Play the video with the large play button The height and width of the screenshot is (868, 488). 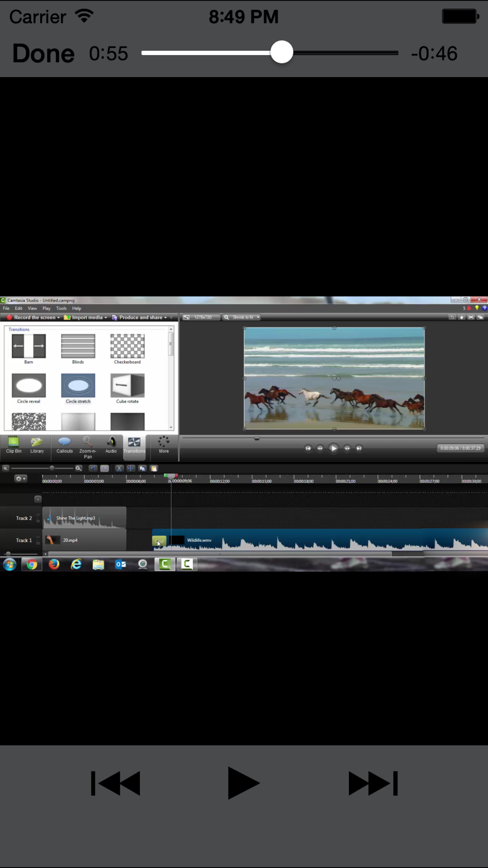point(244,783)
